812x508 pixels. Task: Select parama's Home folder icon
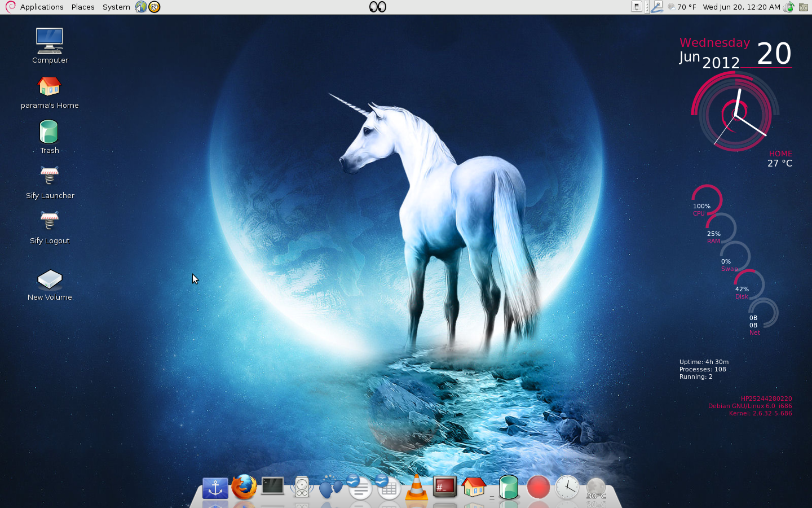tap(50, 93)
